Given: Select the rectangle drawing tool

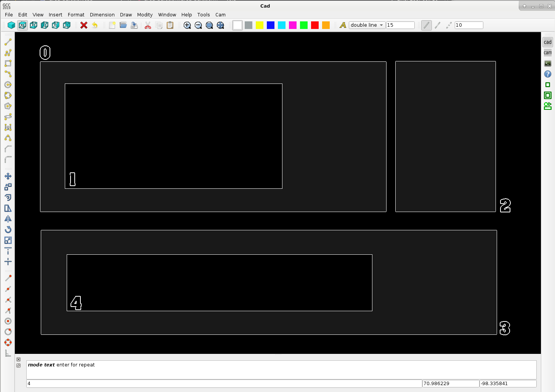Looking at the screenshot, I should point(8,63).
